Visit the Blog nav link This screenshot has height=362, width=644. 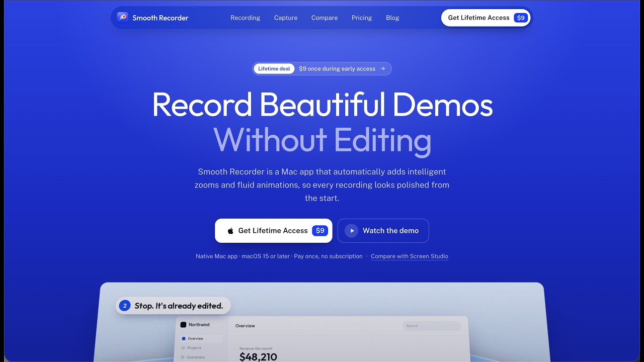click(x=392, y=18)
